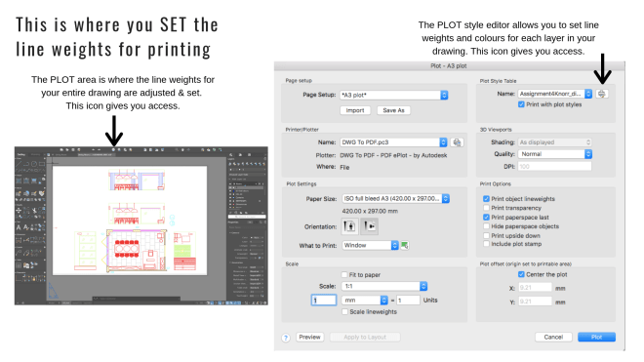Click the pan hand icon in AutoCAD toolbar
644x362 pixels.
(x=182, y=150)
